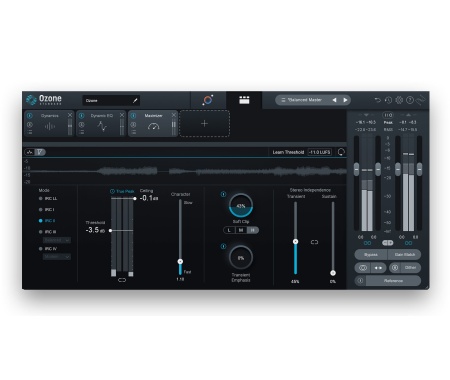Toggle the Soft Clip power button

pos(223,194)
